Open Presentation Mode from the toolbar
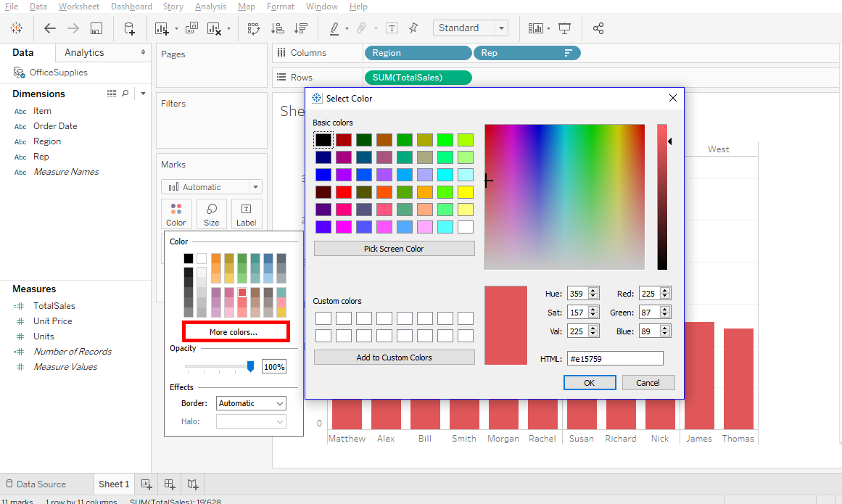Image resolution: width=842 pixels, height=504 pixels. pyautogui.click(x=565, y=28)
